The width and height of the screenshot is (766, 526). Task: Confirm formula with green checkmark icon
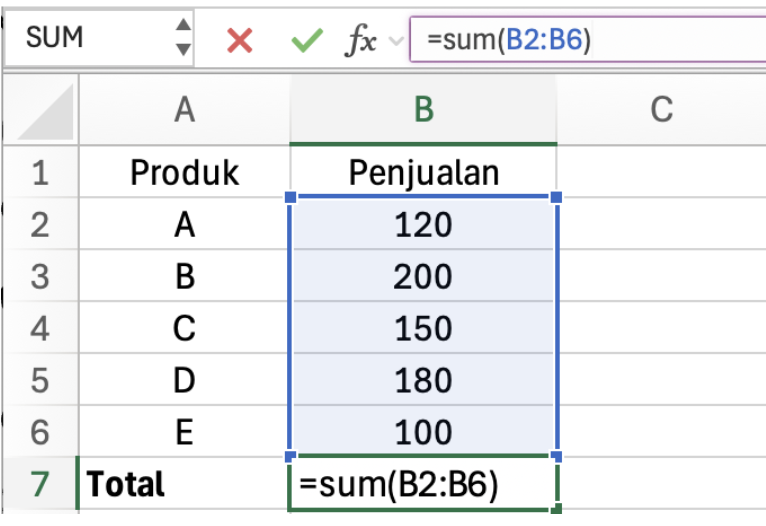(307, 40)
